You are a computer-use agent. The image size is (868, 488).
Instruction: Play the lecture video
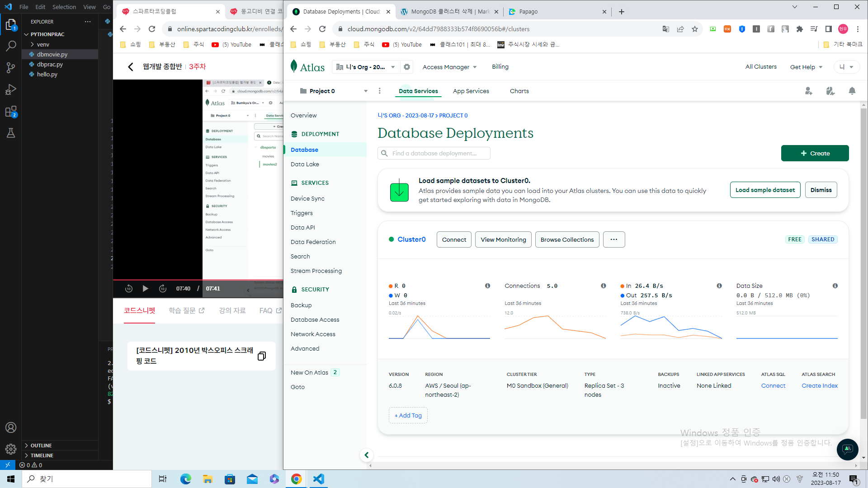point(146,288)
